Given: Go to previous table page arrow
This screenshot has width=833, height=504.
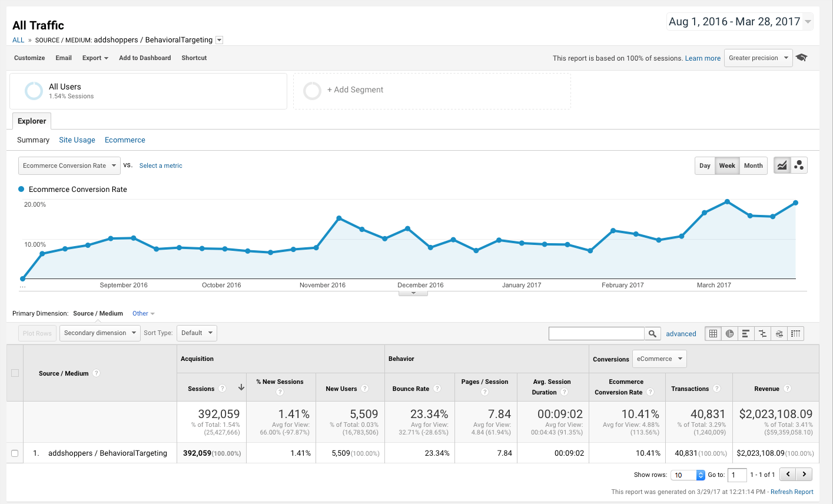Looking at the screenshot, I should tap(788, 474).
